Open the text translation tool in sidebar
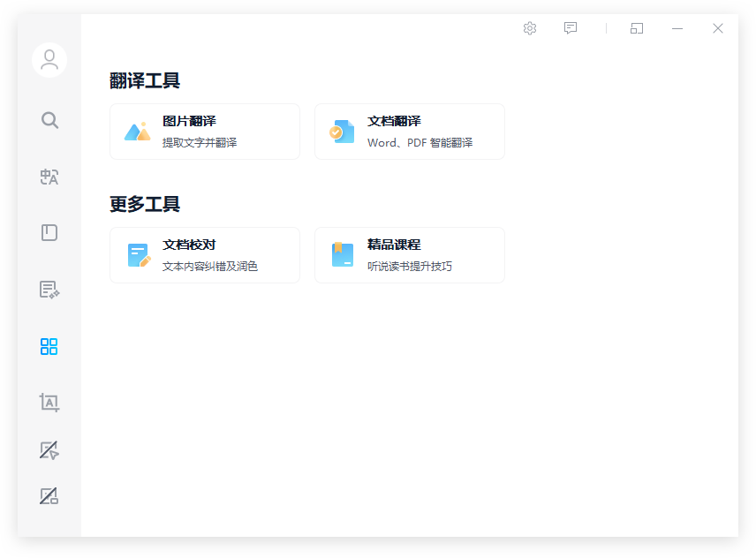The height and width of the screenshot is (558, 756). click(49, 177)
